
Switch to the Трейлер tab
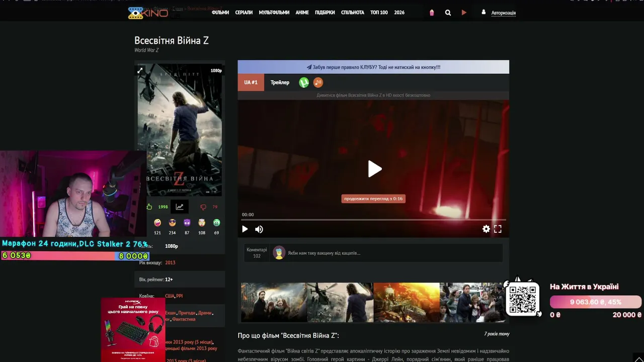(280, 82)
